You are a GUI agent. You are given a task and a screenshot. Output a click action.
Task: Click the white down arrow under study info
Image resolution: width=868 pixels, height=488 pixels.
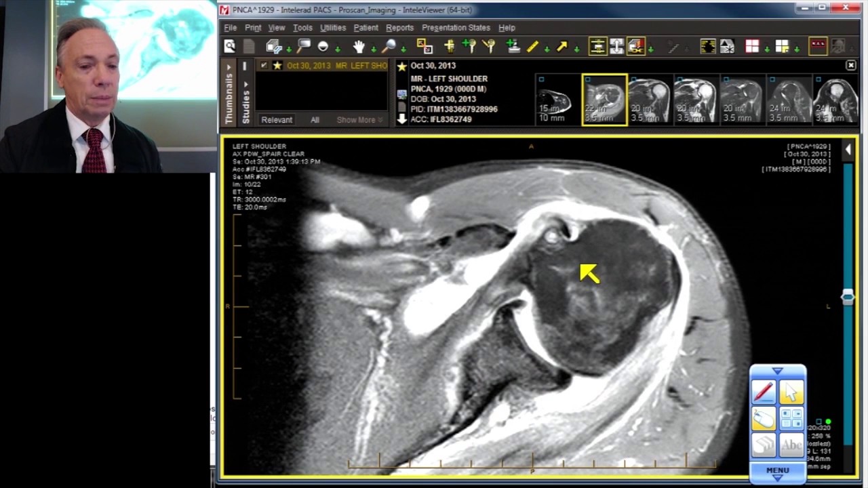[401, 119]
